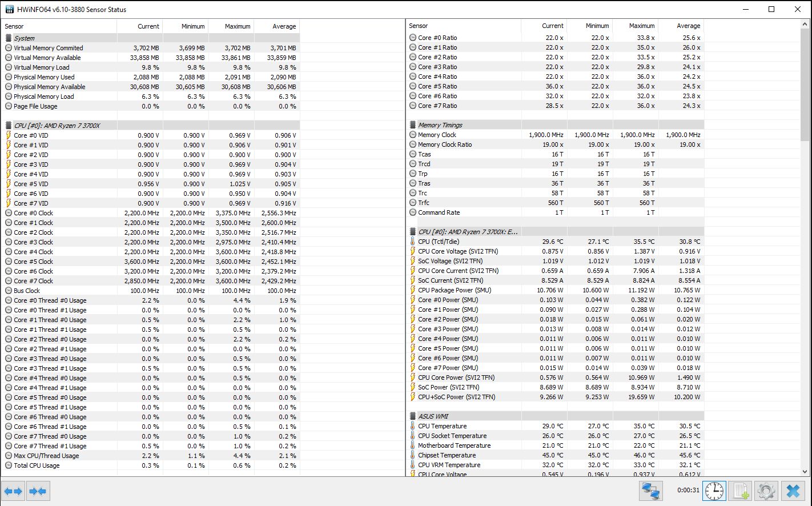Select the Total CPU Usage row

click(x=37, y=465)
